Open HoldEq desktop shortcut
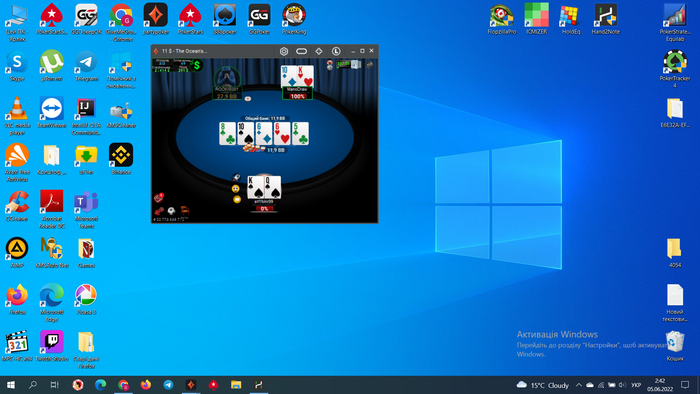700x394 pixels. (x=571, y=19)
